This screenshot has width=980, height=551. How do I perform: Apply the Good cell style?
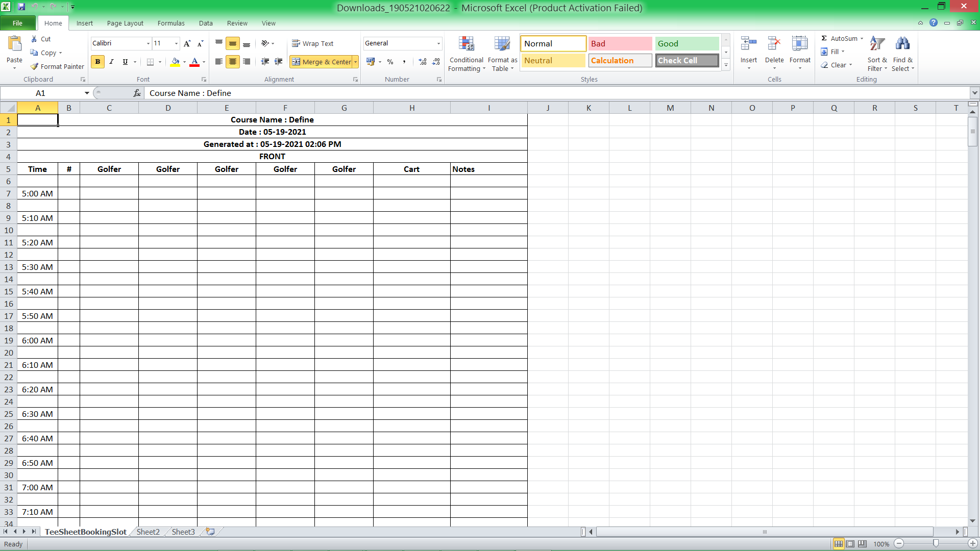(687, 44)
